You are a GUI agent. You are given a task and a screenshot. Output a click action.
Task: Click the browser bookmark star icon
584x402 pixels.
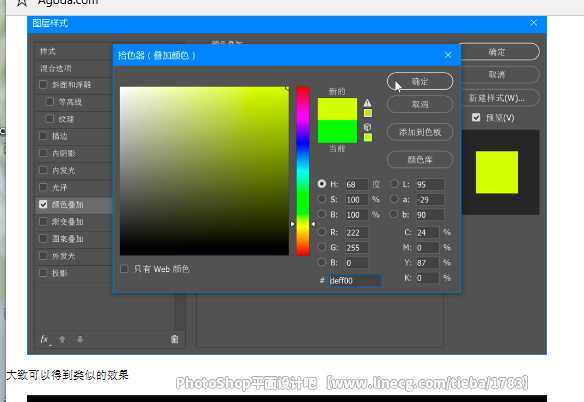click(x=22, y=2)
